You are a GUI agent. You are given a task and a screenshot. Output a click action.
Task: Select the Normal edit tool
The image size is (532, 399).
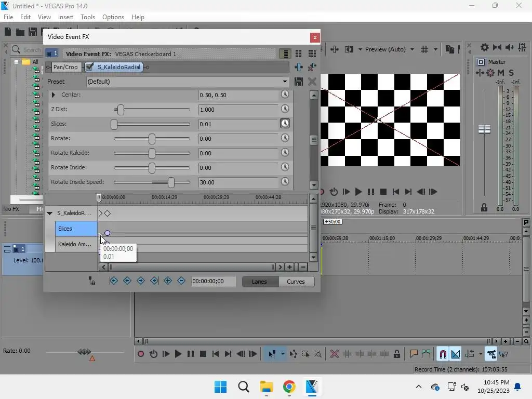(x=272, y=354)
